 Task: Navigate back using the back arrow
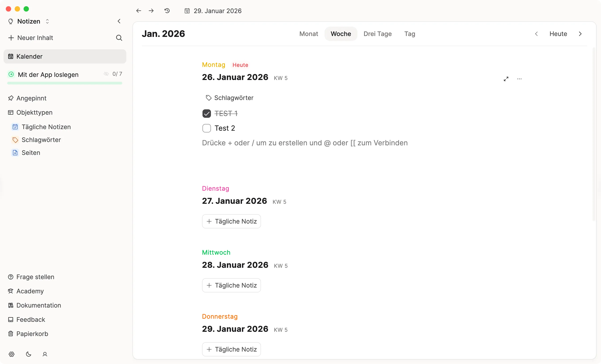(138, 10)
